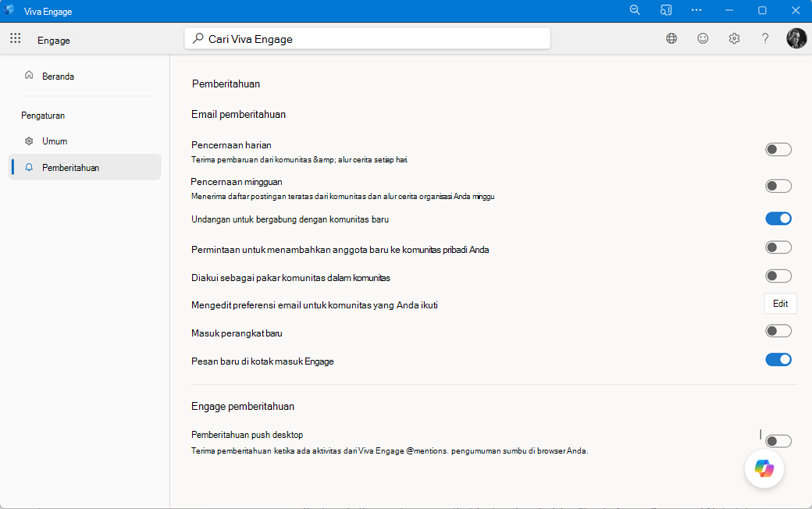
Task: Toggle Permintaan untuk menambahkan anggota baru switch
Action: pos(778,247)
